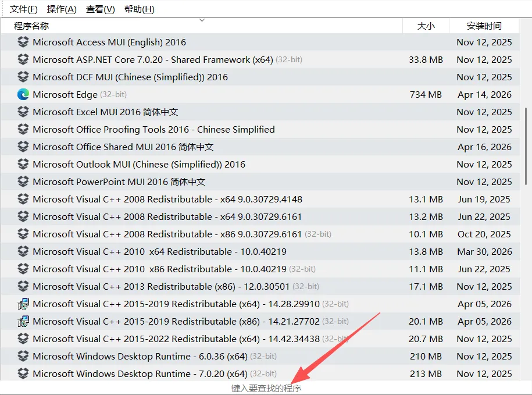Click the Mar 30, 2026 install date
The image size is (532, 395).
pyautogui.click(x=484, y=251)
